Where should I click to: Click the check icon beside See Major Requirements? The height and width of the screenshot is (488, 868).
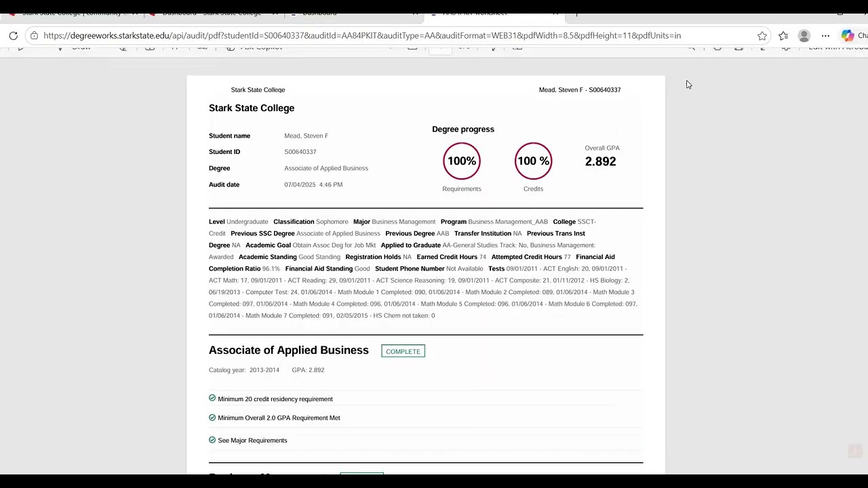click(x=212, y=440)
